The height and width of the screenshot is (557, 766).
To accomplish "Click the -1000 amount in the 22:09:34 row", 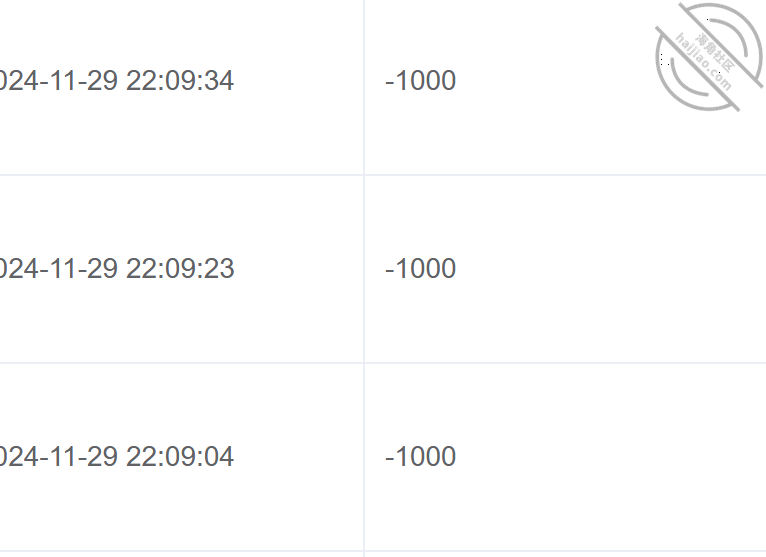I will pos(421,81).
